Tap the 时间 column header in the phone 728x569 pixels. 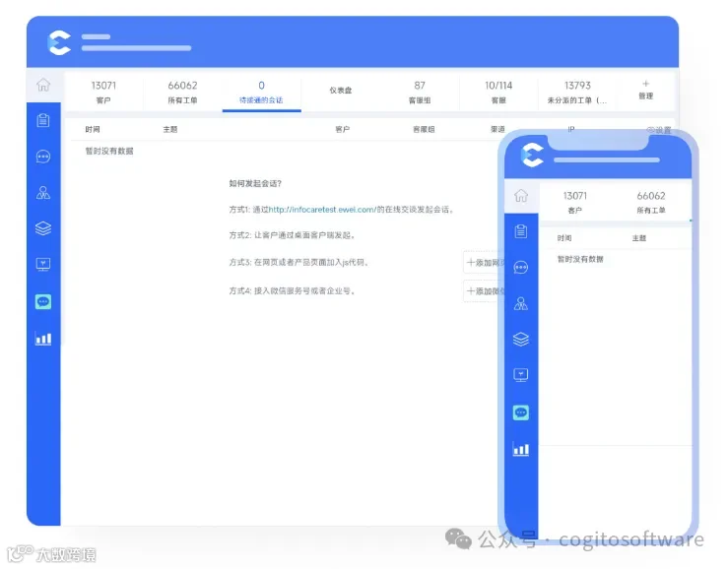[x=564, y=238]
